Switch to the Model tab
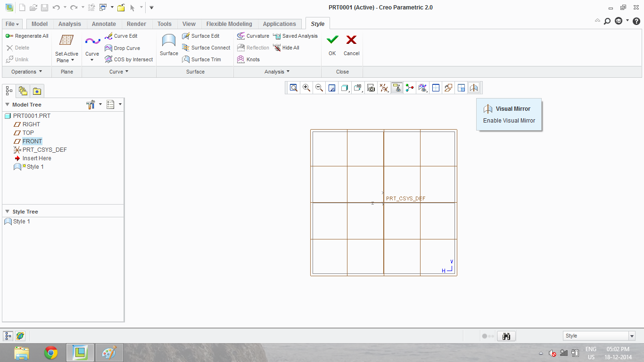 [40, 24]
